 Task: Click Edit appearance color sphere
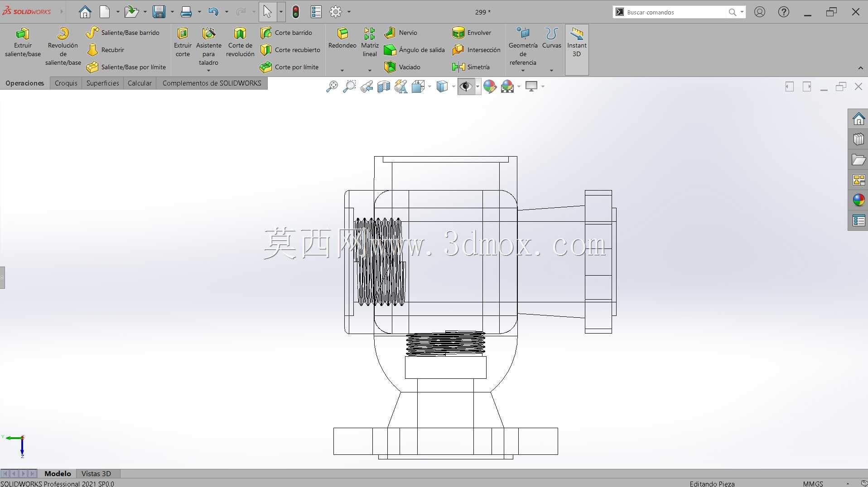coord(490,86)
